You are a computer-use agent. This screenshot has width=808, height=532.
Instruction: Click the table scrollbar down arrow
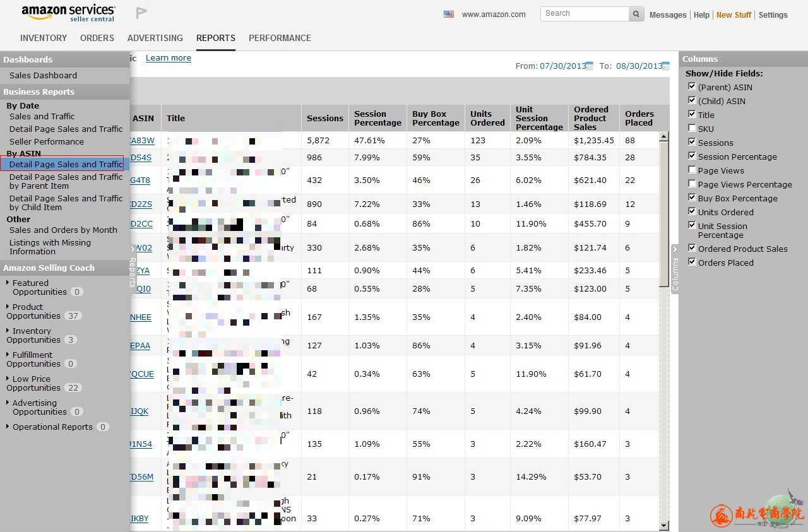coord(664,525)
